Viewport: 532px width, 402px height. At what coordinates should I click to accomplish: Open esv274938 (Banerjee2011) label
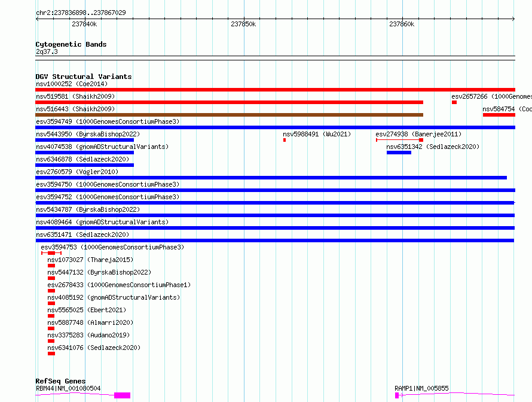coord(418,134)
